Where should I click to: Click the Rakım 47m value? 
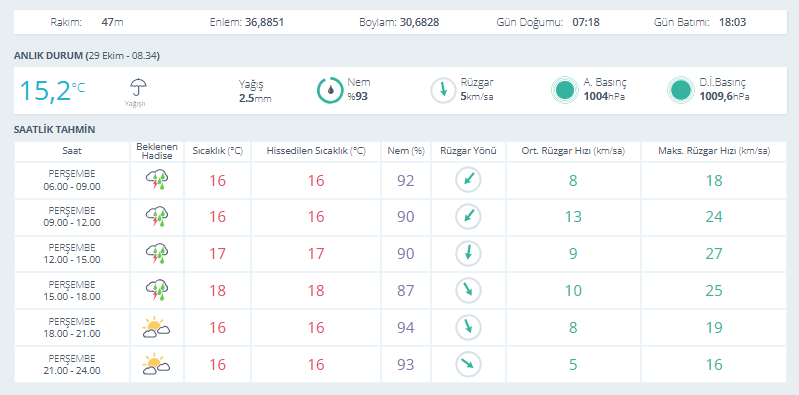113,22
